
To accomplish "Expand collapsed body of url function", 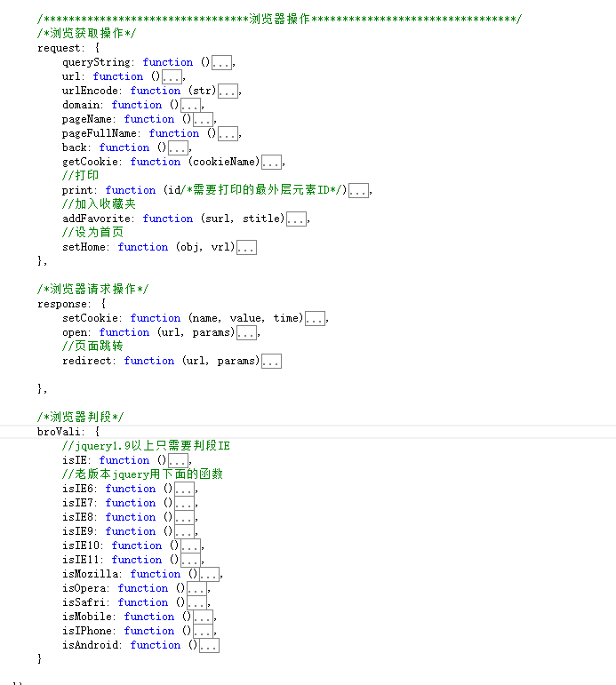I will tap(172, 77).
